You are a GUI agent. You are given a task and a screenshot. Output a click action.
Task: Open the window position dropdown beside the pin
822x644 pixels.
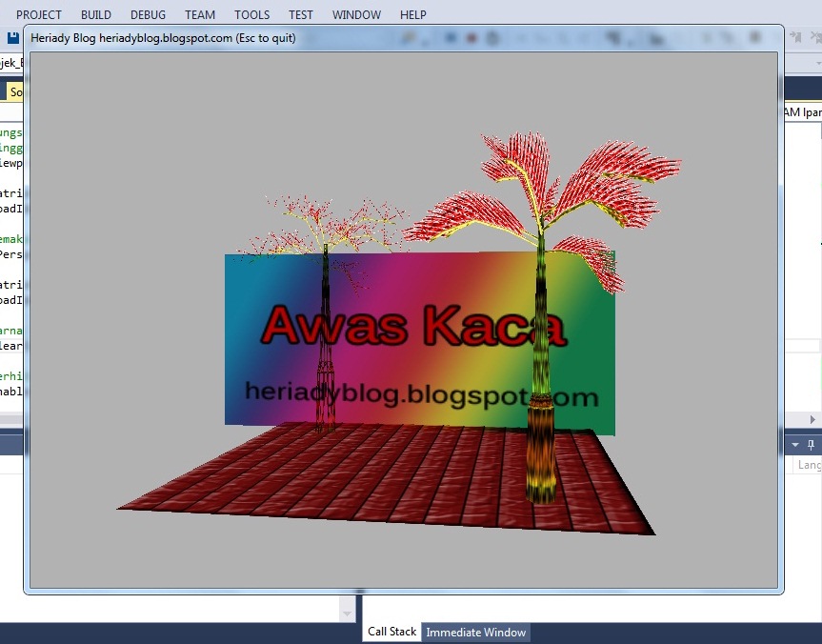(x=794, y=444)
